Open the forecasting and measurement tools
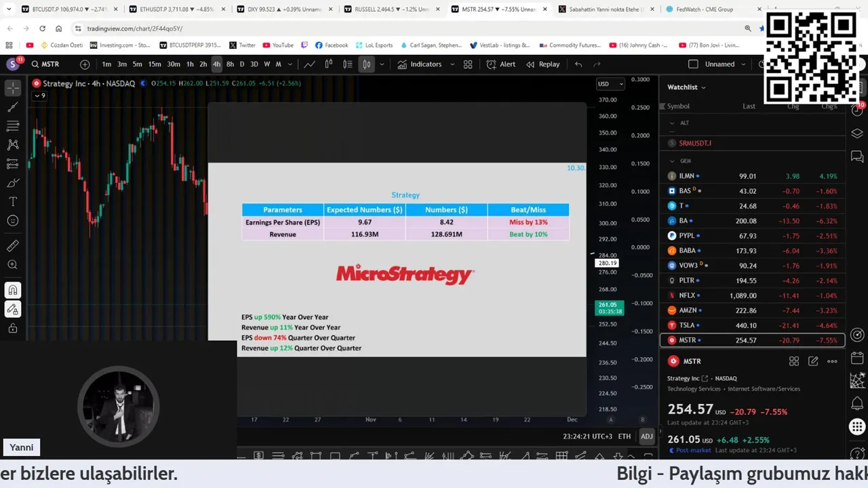Screen dimensions: 868x488 tap(13, 164)
